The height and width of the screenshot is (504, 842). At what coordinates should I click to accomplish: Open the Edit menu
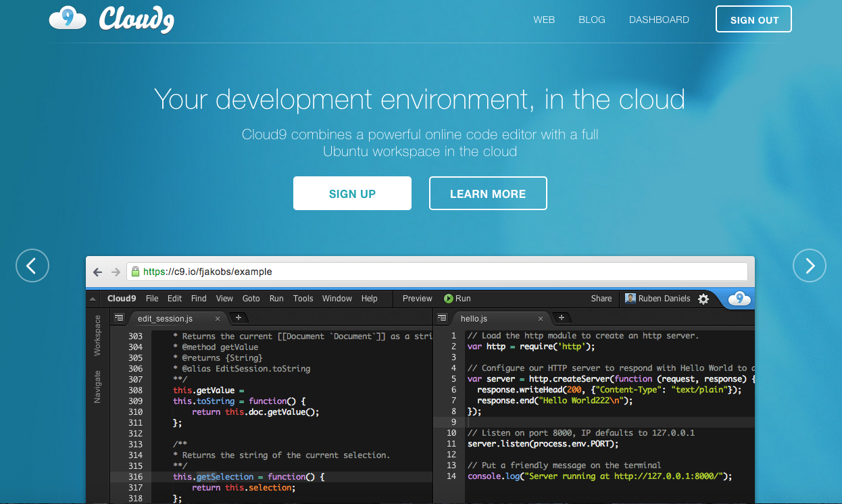[x=175, y=299]
